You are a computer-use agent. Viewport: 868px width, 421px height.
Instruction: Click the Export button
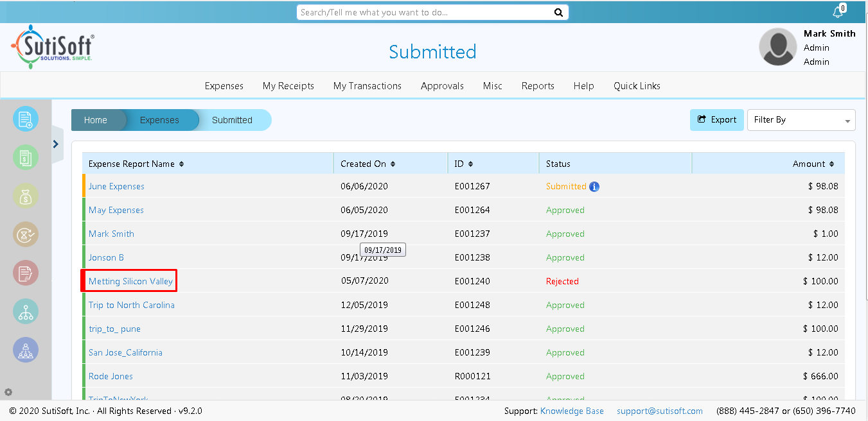(x=716, y=120)
